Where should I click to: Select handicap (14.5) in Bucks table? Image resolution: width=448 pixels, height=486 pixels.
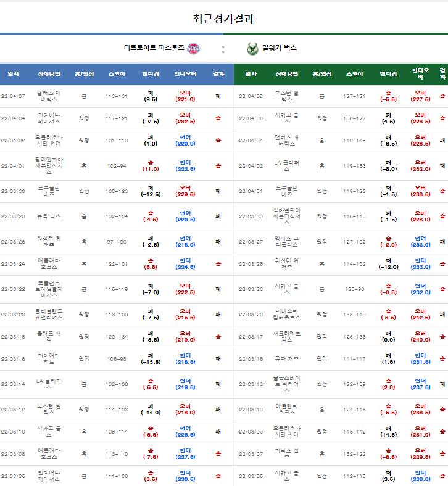click(x=388, y=435)
